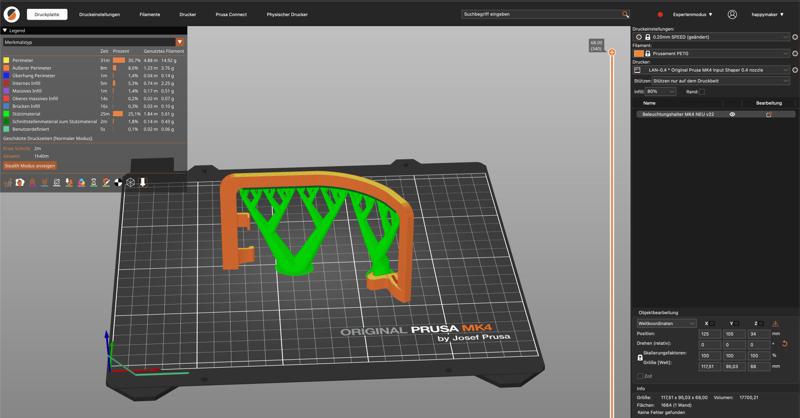800x418 pixels.
Task: Enable the Rand checkbox
Action: [702, 92]
